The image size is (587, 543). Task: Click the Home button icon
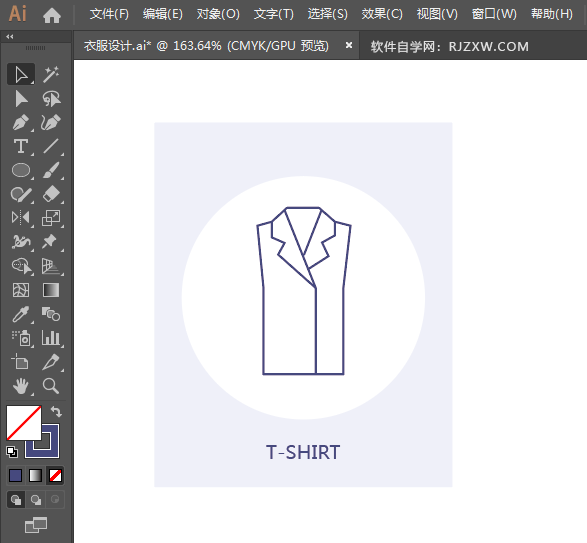[x=52, y=15]
